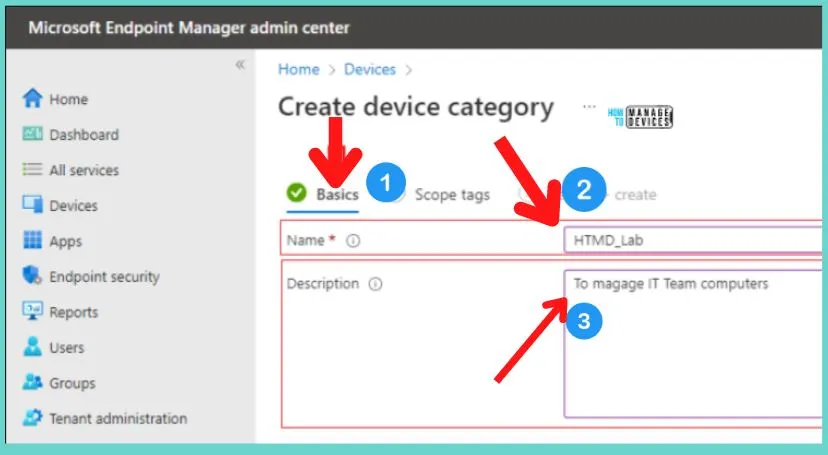
Task: Click the Users person icon
Action: click(x=32, y=347)
